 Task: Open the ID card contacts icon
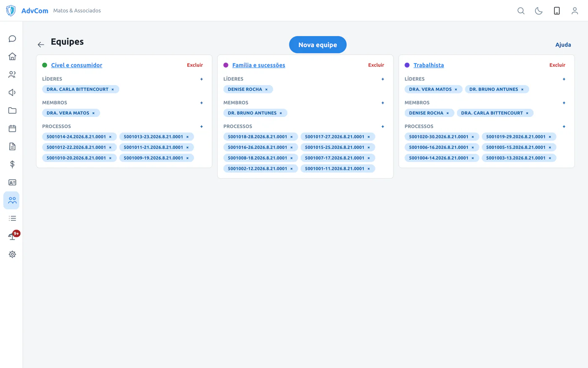[12, 183]
